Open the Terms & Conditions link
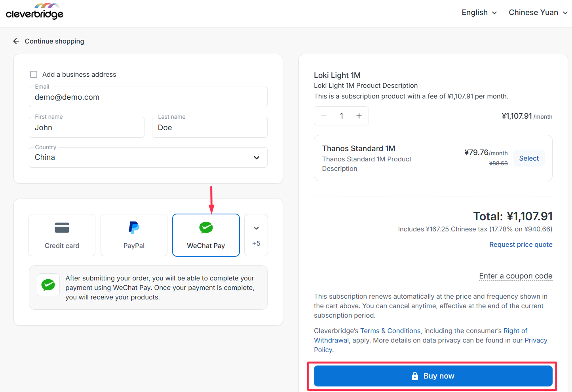The image size is (572, 392). click(390, 331)
